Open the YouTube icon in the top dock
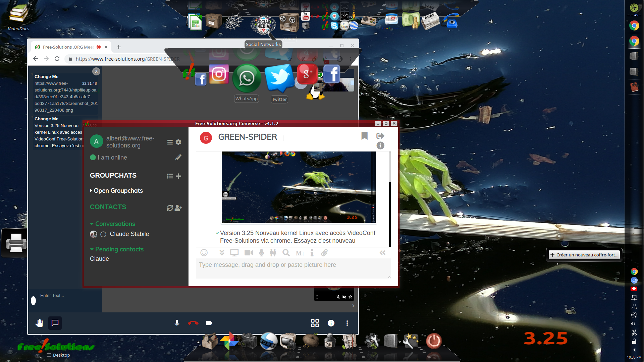This screenshot has height=362, width=644. tap(306, 16)
